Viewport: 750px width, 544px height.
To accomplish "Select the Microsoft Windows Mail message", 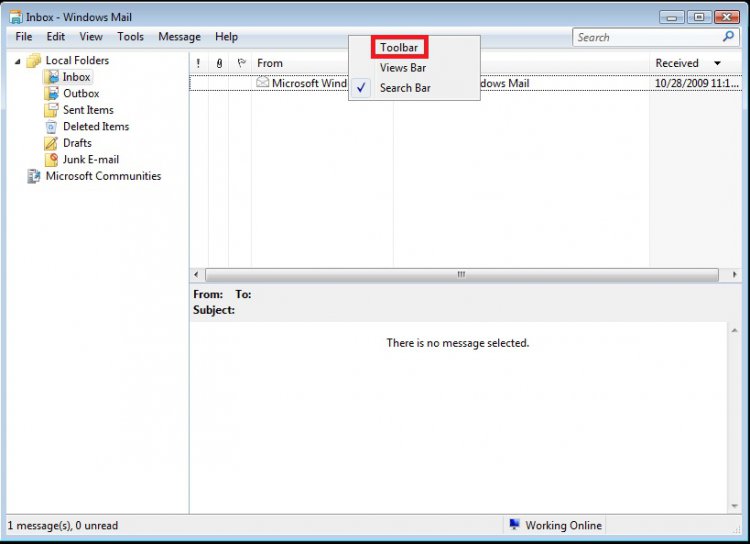I will pyautogui.click(x=465, y=83).
